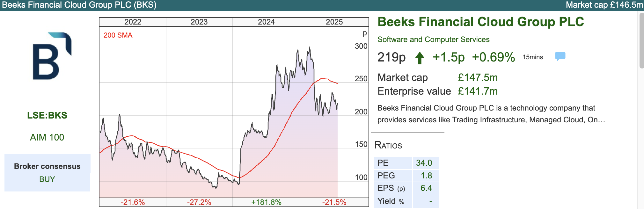Select the 2025 chart year header
This screenshot has height=209, width=644.
[334, 22]
